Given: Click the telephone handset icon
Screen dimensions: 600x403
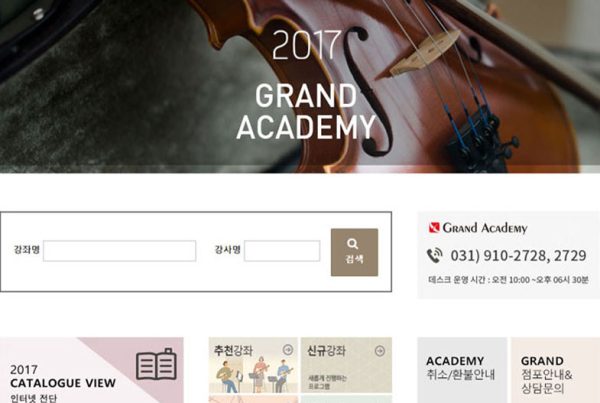Looking at the screenshot, I should coord(435,256).
